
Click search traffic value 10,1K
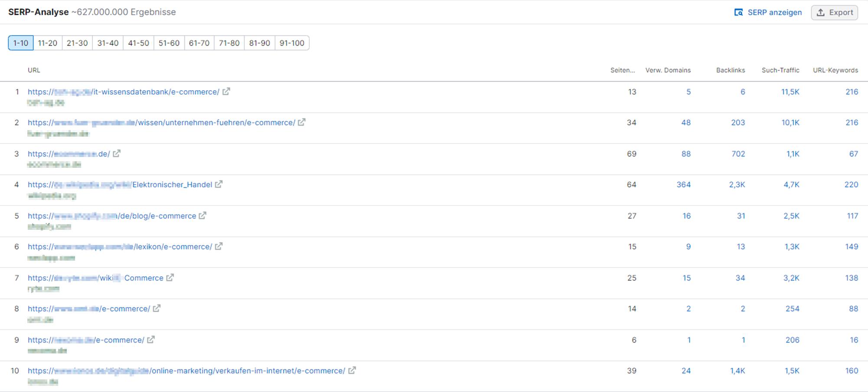pyautogui.click(x=790, y=122)
